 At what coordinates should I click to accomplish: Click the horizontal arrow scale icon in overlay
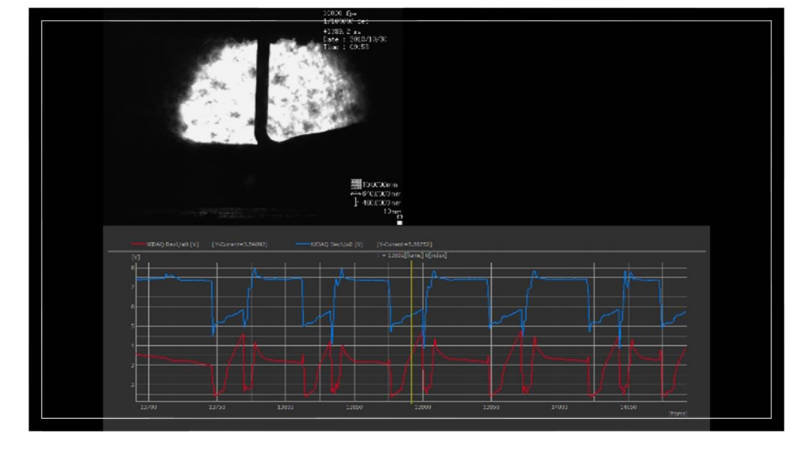coord(356,193)
